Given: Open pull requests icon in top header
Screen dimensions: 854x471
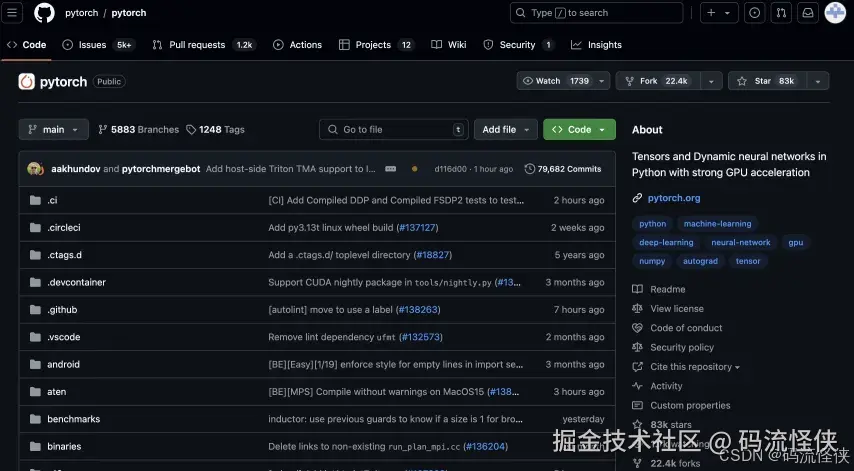Looking at the screenshot, I should tap(781, 13).
